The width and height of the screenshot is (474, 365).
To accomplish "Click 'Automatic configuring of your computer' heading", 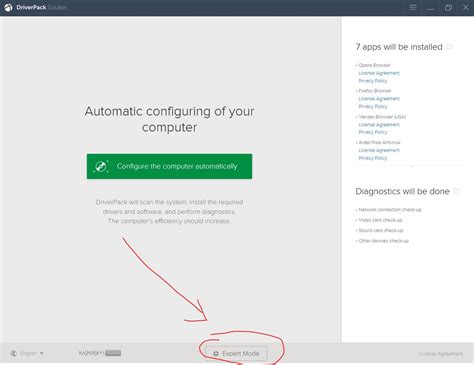I will (x=169, y=119).
